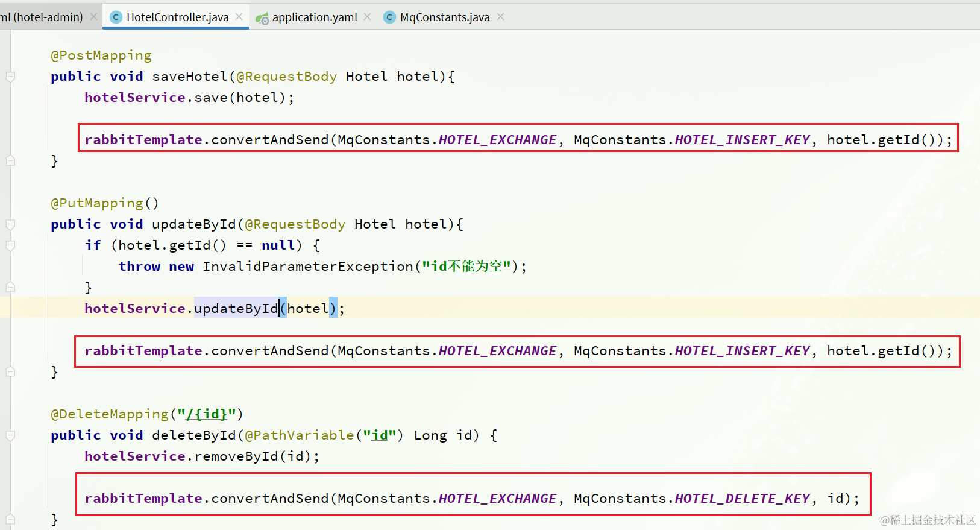Image resolution: width=980 pixels, height=530 pixels.
Task: Click the deleteById method name
Action: point(194,435)
